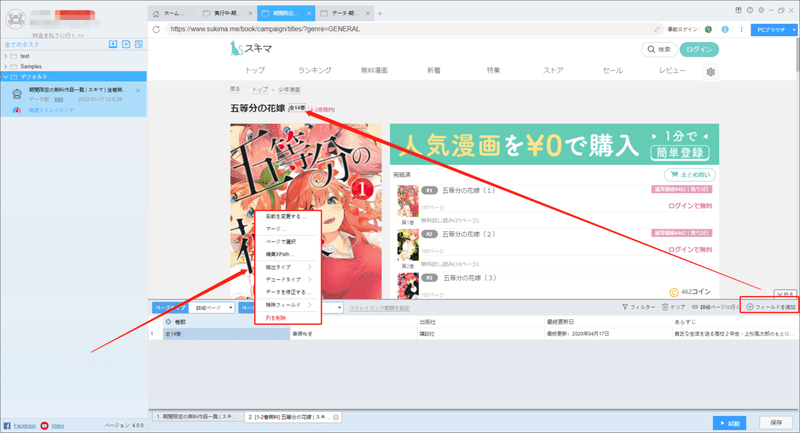Click the speedometer icon for fast scraping
The image size is (800, 433).
click(17, 110)
